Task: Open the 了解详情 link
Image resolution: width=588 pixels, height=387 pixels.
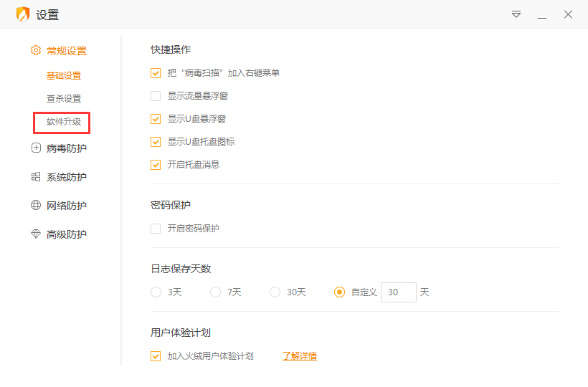Action: tap(300, 356)
